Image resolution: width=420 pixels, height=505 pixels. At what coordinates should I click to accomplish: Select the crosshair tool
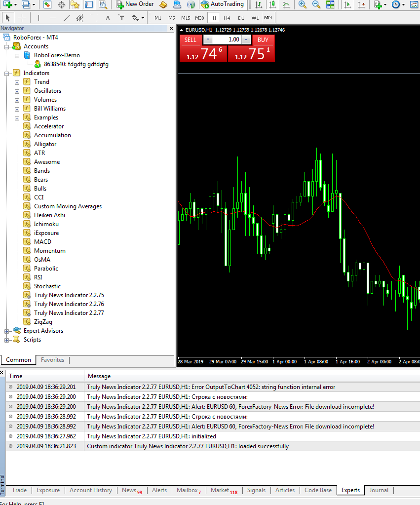click(22, 18)
